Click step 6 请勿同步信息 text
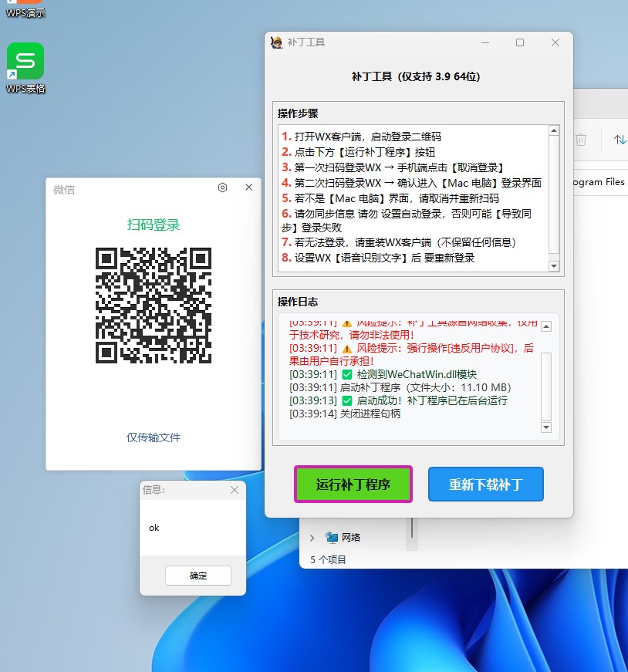 click(x=407, y=221)
